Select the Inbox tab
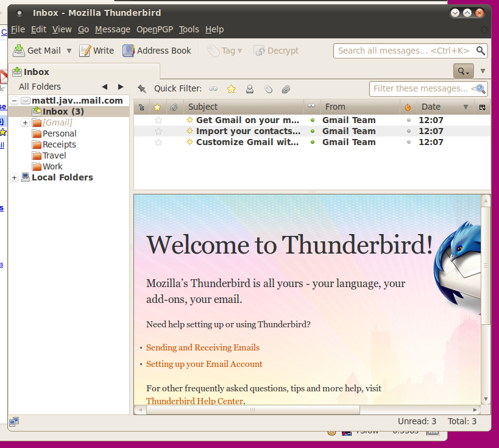 coord(84,72)
